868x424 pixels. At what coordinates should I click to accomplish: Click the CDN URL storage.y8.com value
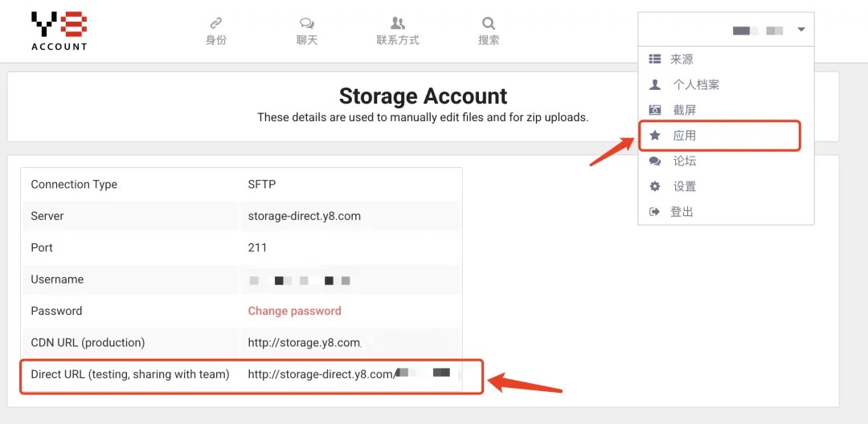(305, 343)
